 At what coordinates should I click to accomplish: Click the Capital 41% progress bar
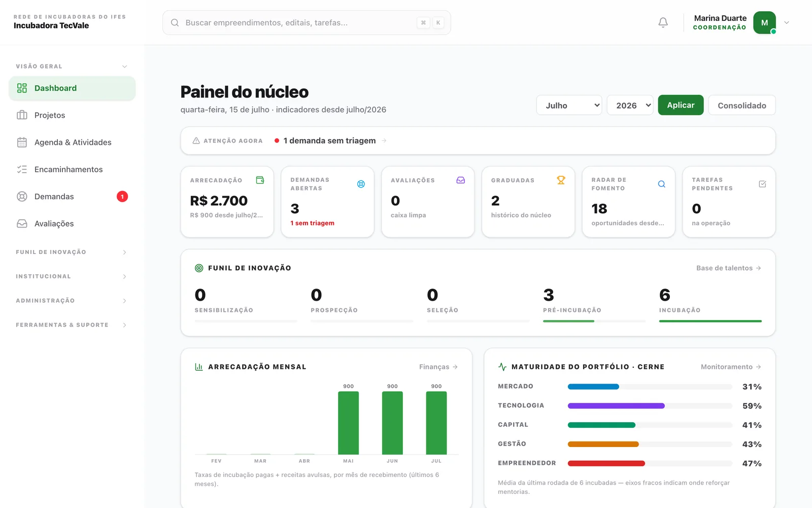650,425
